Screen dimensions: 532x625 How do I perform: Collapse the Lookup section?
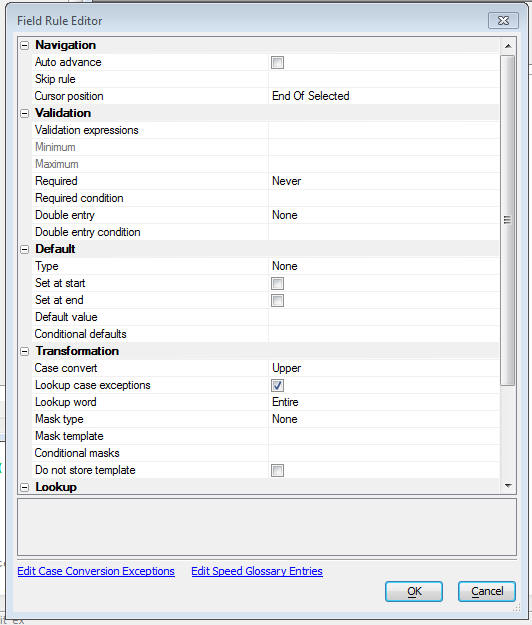[x=25, y=487]
